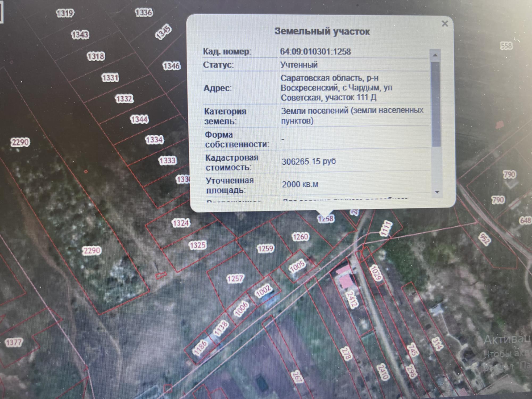Click cadastral value 306265.15 руб
The width and height of the screenshot is (532, 399).
click(x=309, y=161)
